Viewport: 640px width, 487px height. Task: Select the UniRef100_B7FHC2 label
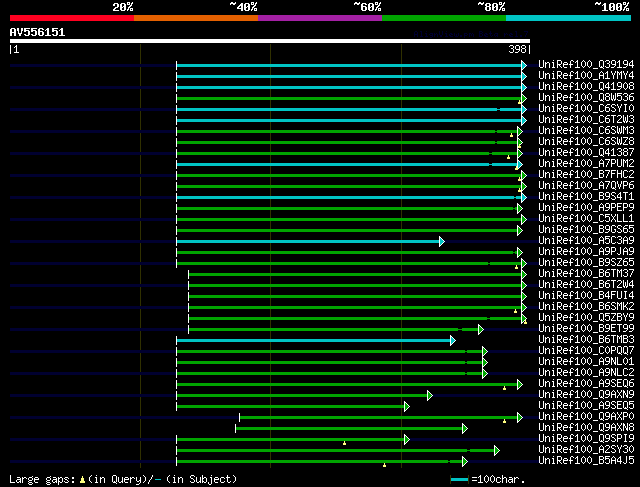pos(586,175)
